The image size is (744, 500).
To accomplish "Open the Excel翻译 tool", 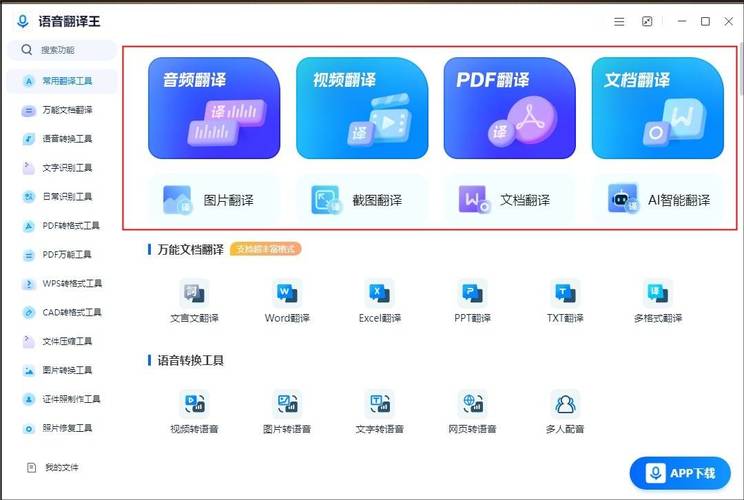I will click(x=380, y=302).
